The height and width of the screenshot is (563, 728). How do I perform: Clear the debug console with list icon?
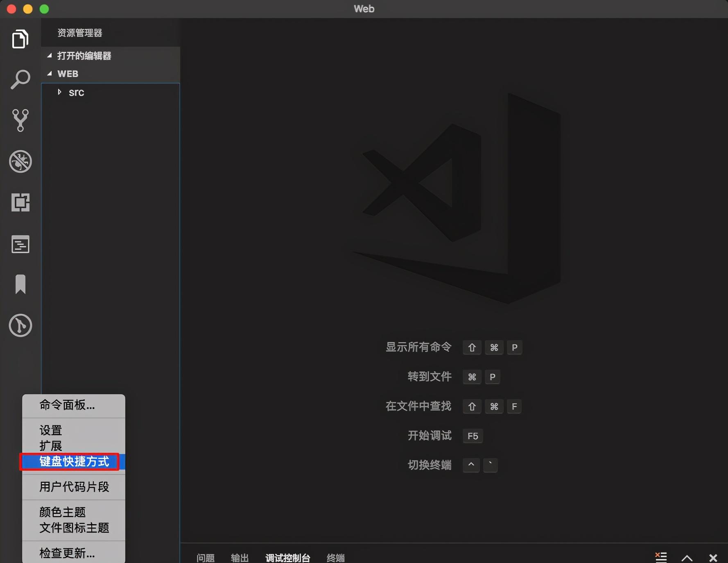tap(661, 557)
